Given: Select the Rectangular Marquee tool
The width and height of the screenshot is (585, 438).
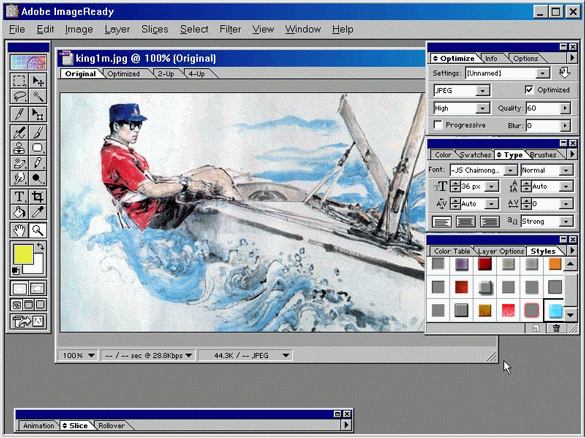Looking at the screenshot, I should click(x=19, y=81).
